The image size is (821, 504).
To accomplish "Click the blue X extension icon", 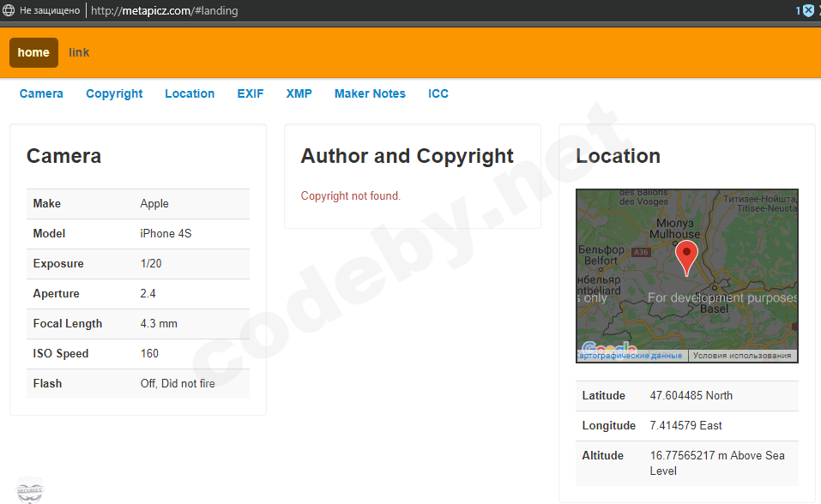I will pyautogui.click(x=807, y=11).
